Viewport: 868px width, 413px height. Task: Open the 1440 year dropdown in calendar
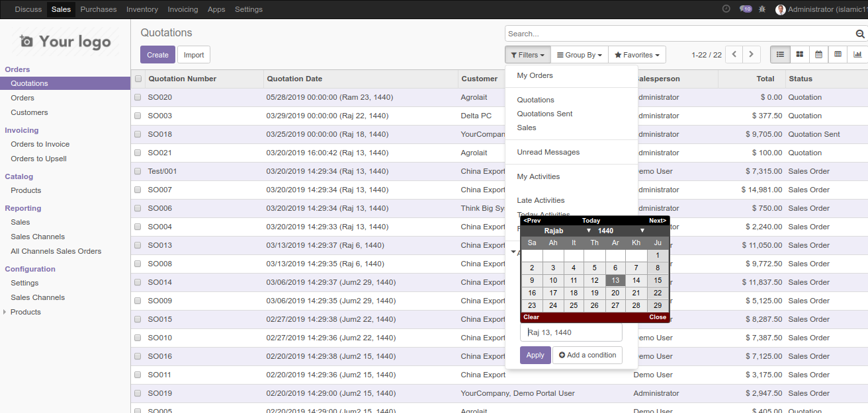[620, 231]
